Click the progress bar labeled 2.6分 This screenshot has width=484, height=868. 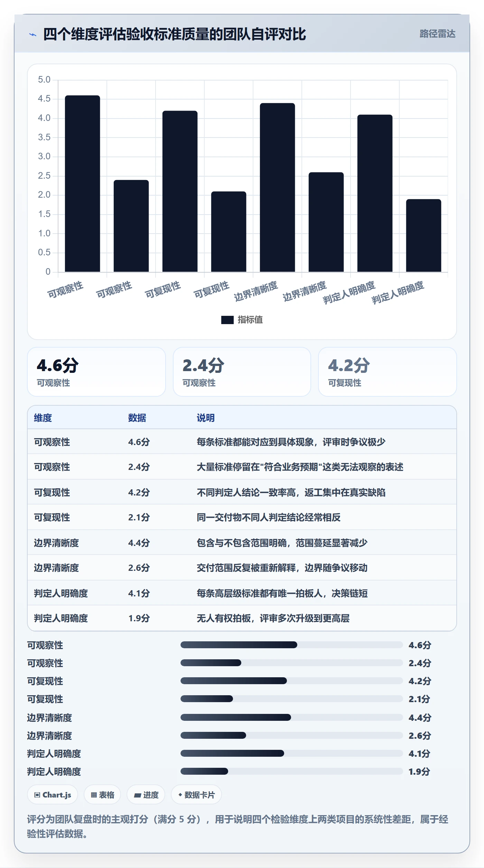click(x=292, y=735)
